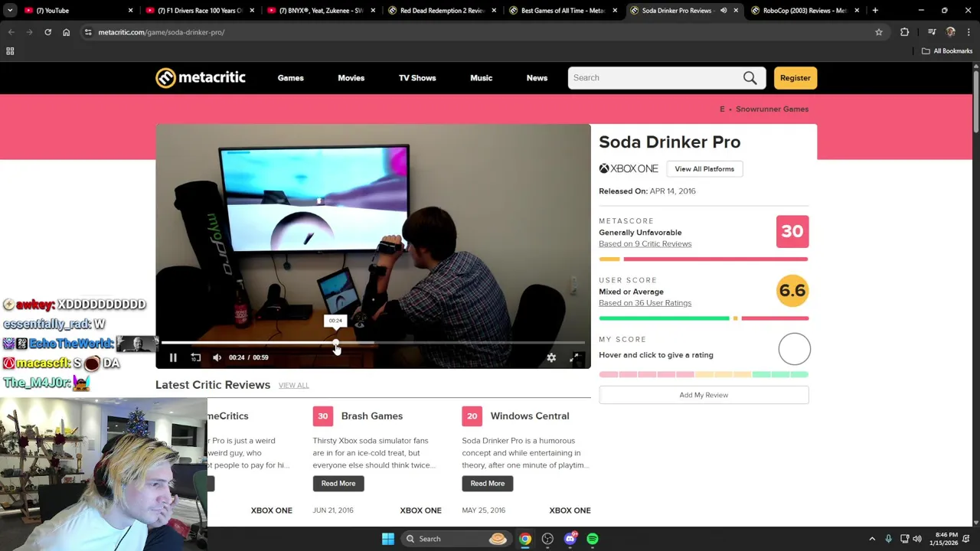Open OBS Studio from the taskbar
The width and height of the screenshot is (980, 551).
click(547, 539)
